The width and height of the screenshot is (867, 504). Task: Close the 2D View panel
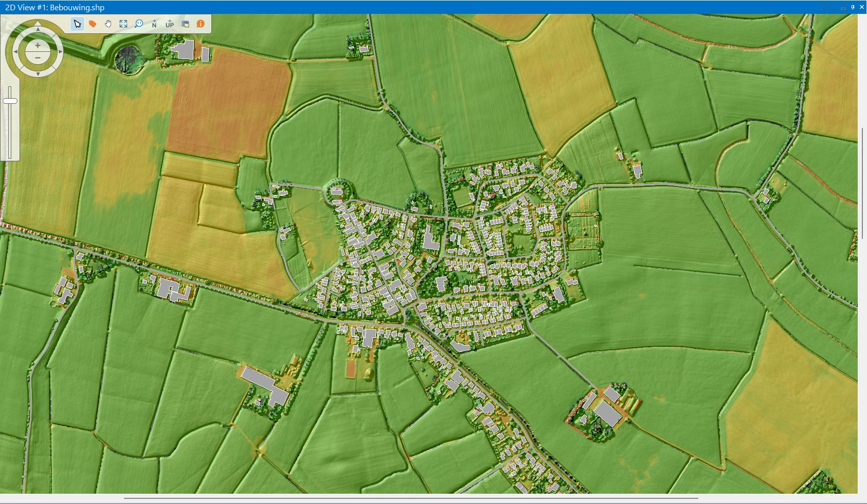tap(862, 7)
